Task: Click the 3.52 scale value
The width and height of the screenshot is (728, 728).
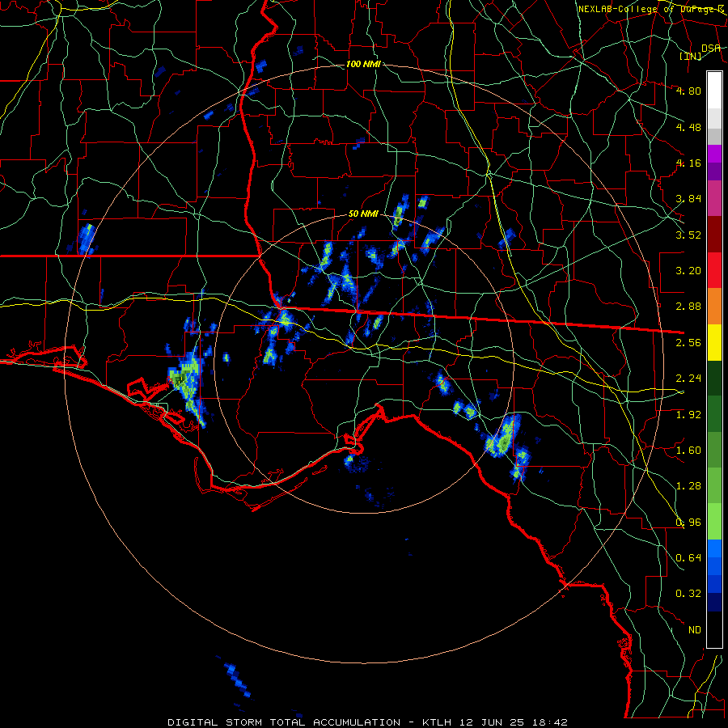Action: (x=688, y=235)
